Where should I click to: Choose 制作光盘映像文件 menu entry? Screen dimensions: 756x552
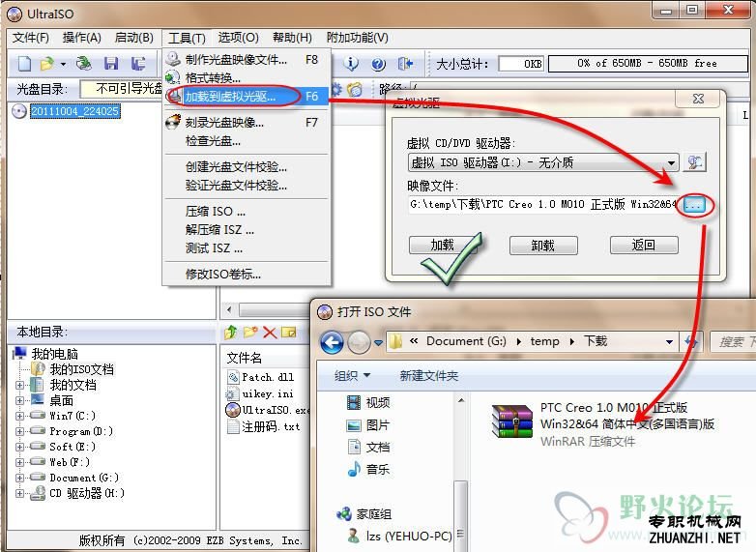click(x=246, y=60)
